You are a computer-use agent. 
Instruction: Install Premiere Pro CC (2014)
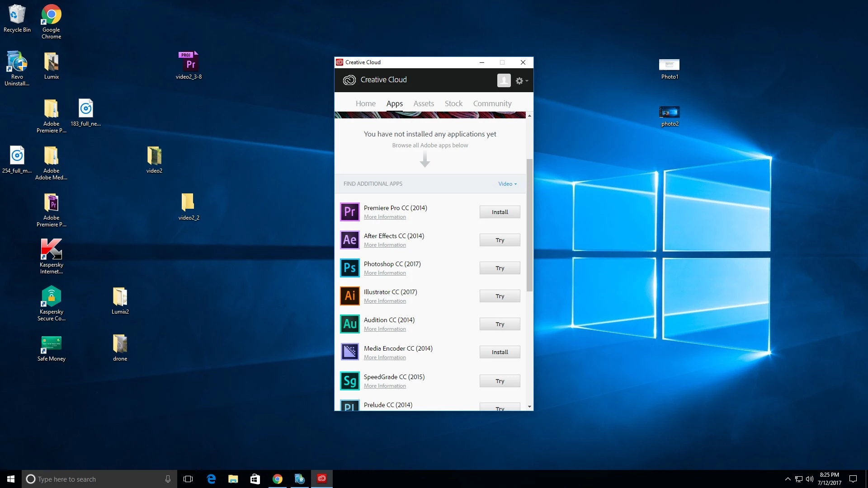(x=500, y=212)
